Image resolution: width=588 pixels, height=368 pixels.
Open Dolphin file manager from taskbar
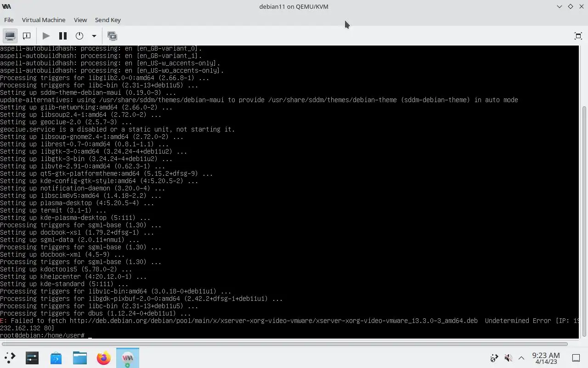click(x=80, y=357)
